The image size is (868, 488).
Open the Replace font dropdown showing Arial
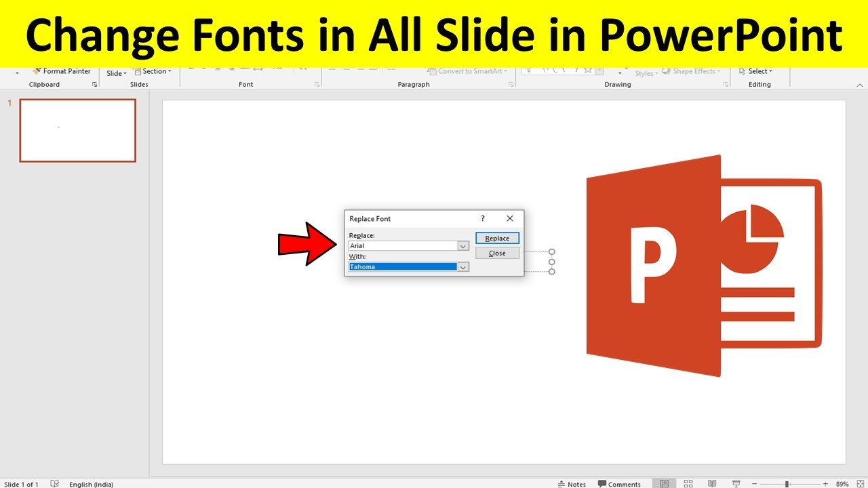click(463, 246)
